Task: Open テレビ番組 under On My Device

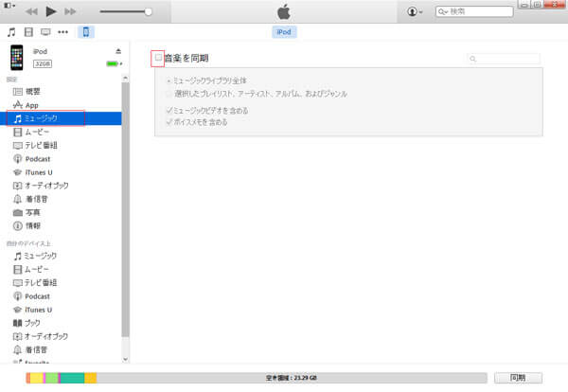Action: pyautogui.click(x=35, y=282)
